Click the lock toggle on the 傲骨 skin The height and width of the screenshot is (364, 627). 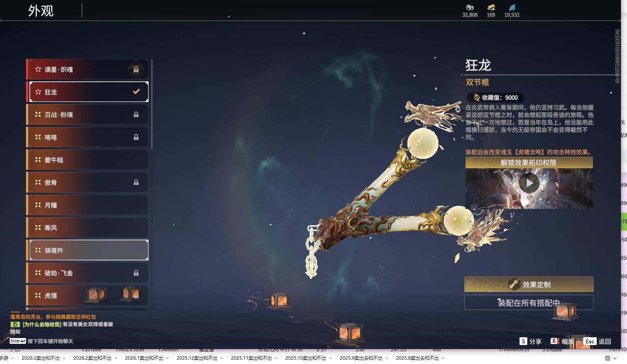coord(136,182)
